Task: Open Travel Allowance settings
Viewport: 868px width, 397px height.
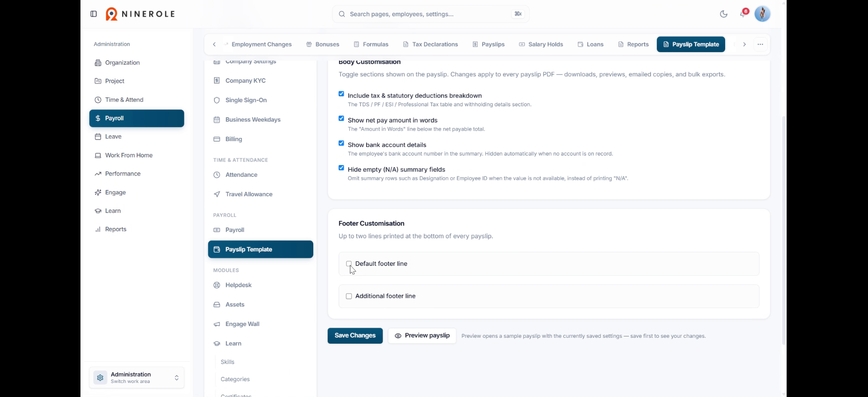Action: tap(260, 194)
